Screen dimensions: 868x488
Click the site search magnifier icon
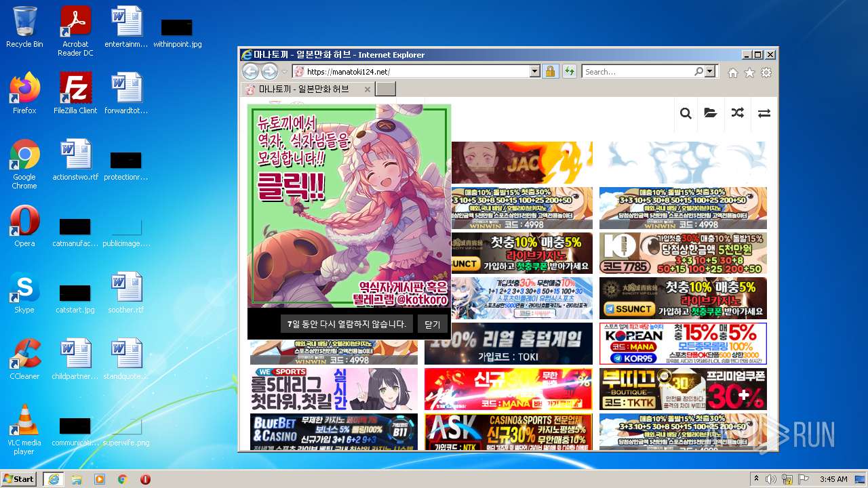coord(686,113)
